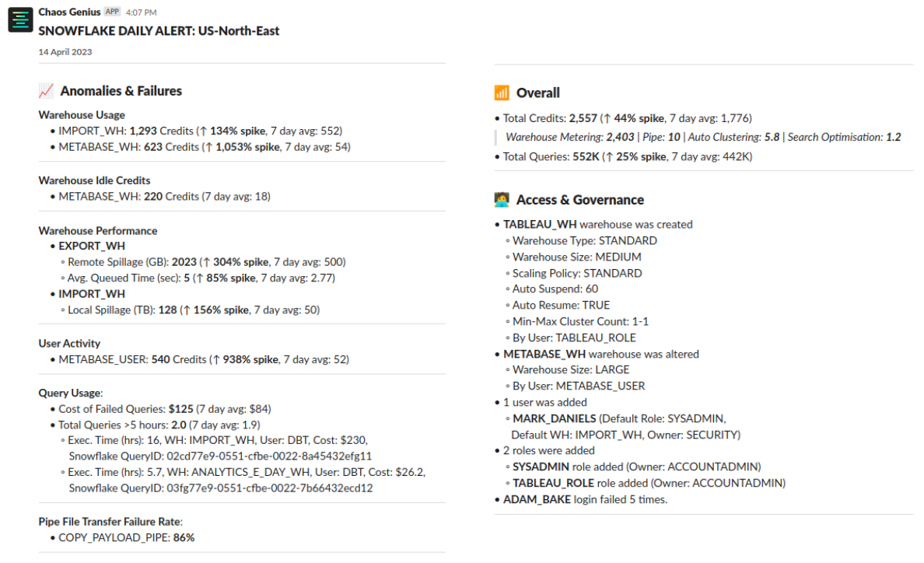Click the Overall section heading
The height and width of the screenshot is (563, 924).
pos(537,93)
